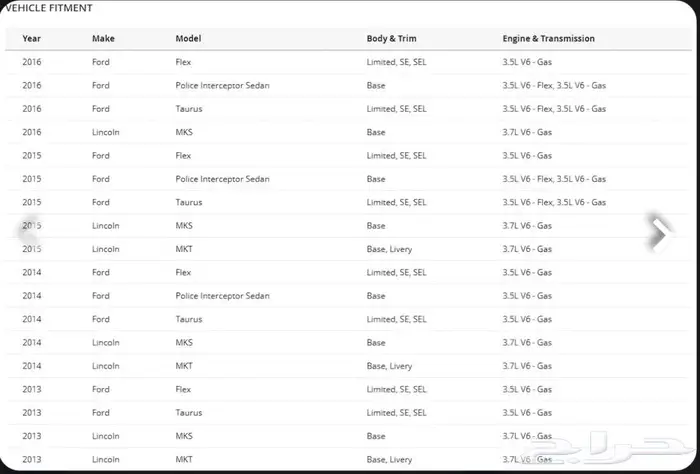Click the next image arrow
The height and width of the screenshot is (474, 700).
point(660,233)
